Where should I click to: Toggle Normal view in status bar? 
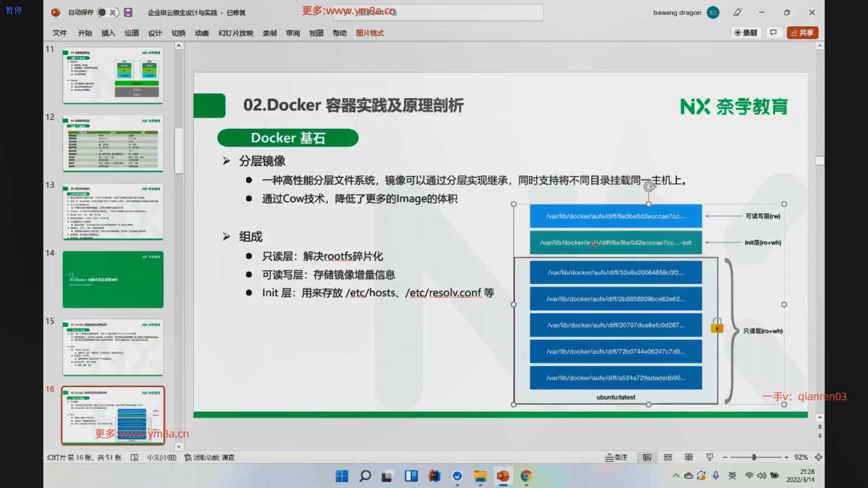point(647,457)
